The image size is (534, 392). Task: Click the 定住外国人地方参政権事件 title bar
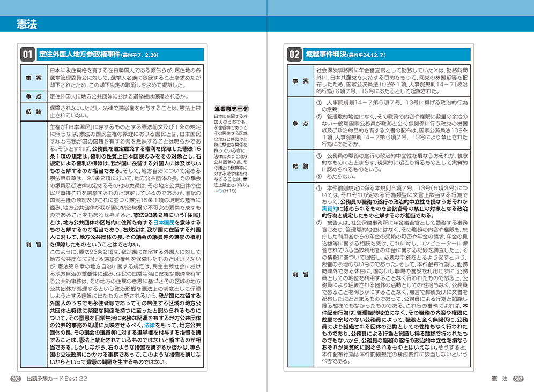pyautogui.click(x=120, y=54)
